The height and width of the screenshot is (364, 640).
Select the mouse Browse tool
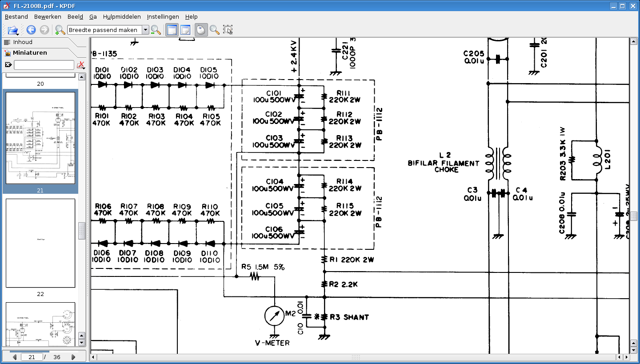tap(201, 30)
